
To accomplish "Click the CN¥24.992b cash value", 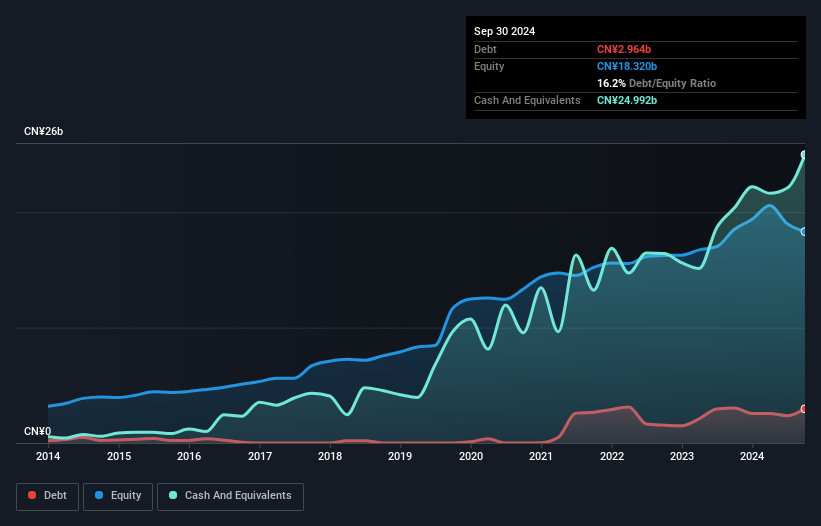I will (x=627, y=100).
